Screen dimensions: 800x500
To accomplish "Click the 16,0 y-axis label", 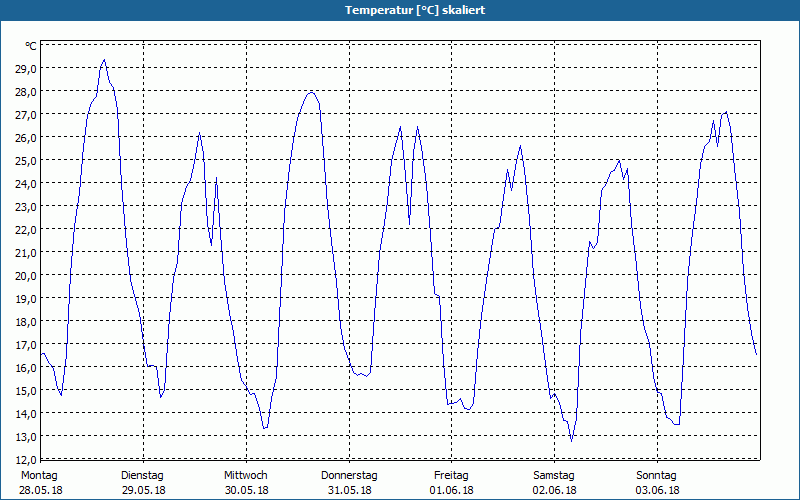I will pos(26,368).
